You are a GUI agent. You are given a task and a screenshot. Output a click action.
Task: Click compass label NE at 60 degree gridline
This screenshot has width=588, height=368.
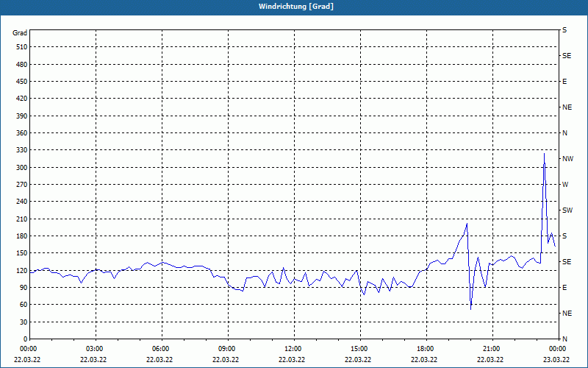(567, 314)
